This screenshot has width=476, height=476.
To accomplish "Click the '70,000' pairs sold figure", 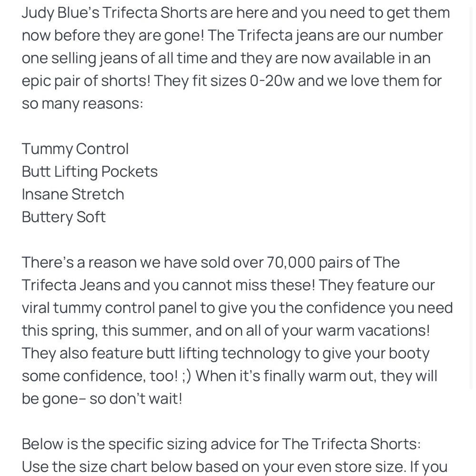I will click(x=291, y=262).
